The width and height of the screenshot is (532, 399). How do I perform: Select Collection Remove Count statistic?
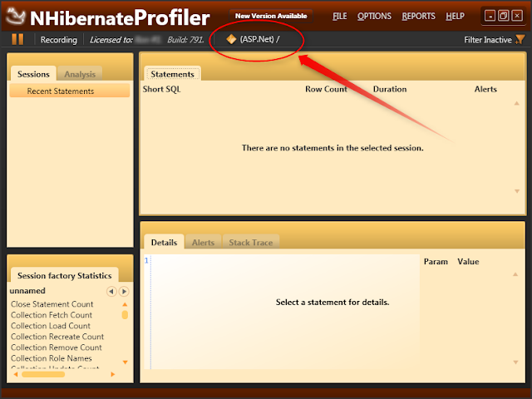[57, 347]
